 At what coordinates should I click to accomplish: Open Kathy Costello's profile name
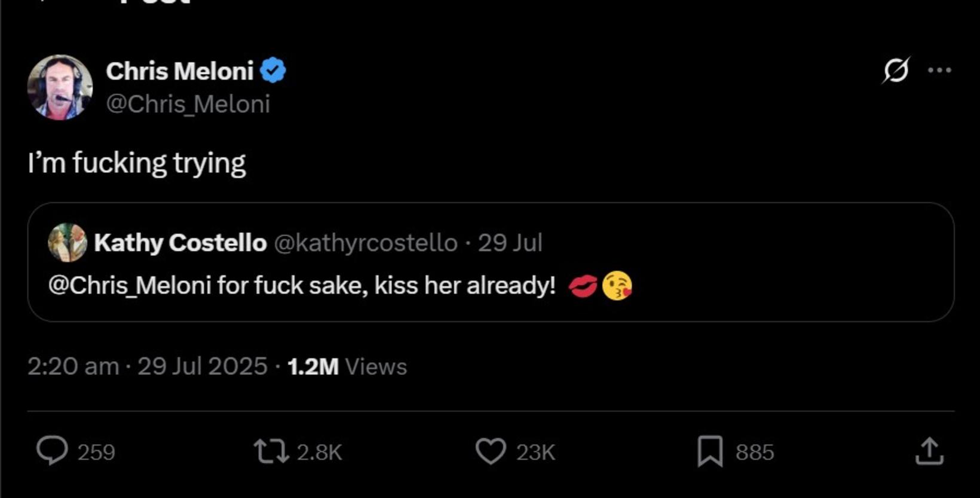coord(180,243)
